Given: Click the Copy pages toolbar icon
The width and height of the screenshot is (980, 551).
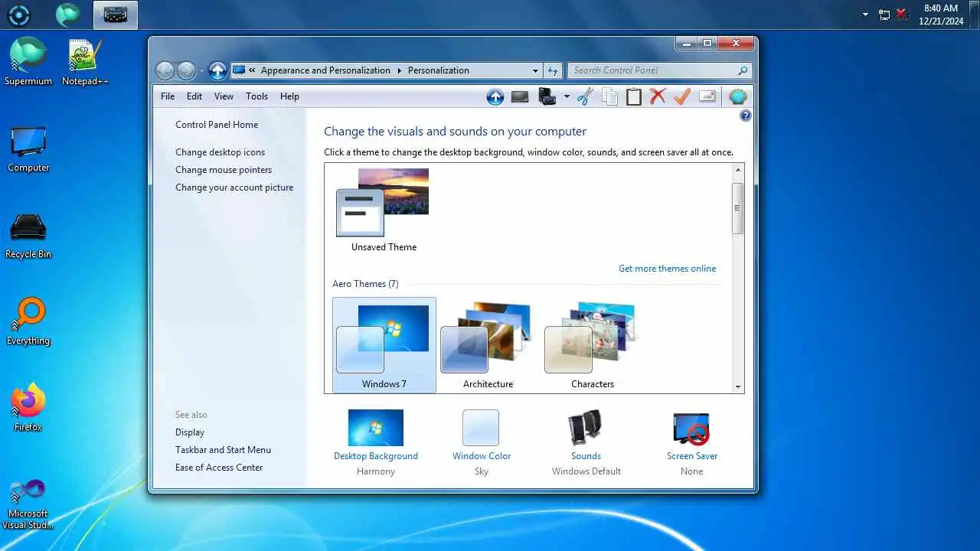Looking at the screenshot, I should point(609,96).
